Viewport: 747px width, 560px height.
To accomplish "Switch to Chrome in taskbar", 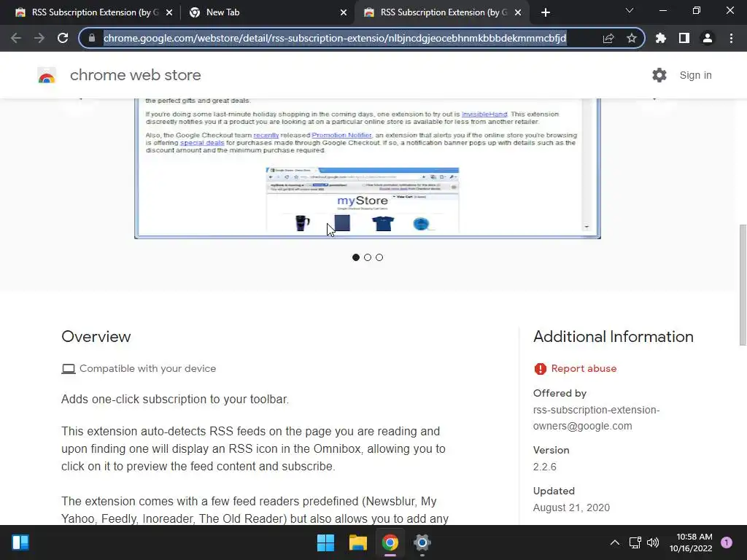I will pos(390,542).
